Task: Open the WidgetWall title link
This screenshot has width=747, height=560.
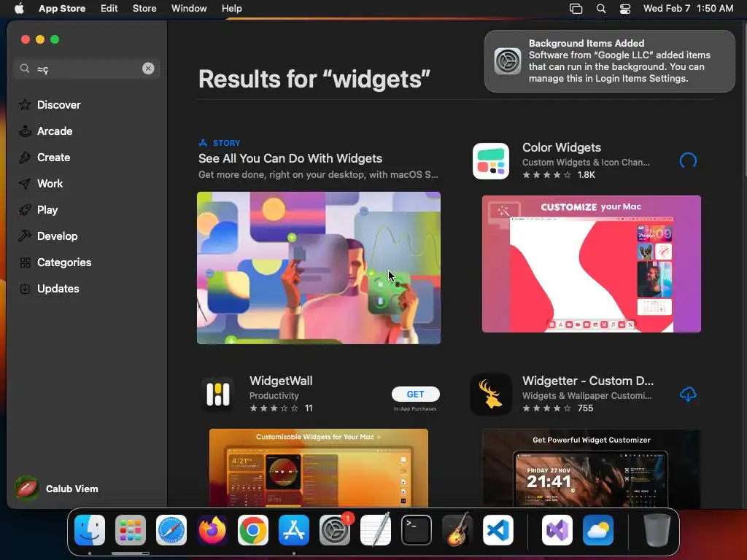Action: click(x=281, y=381)
